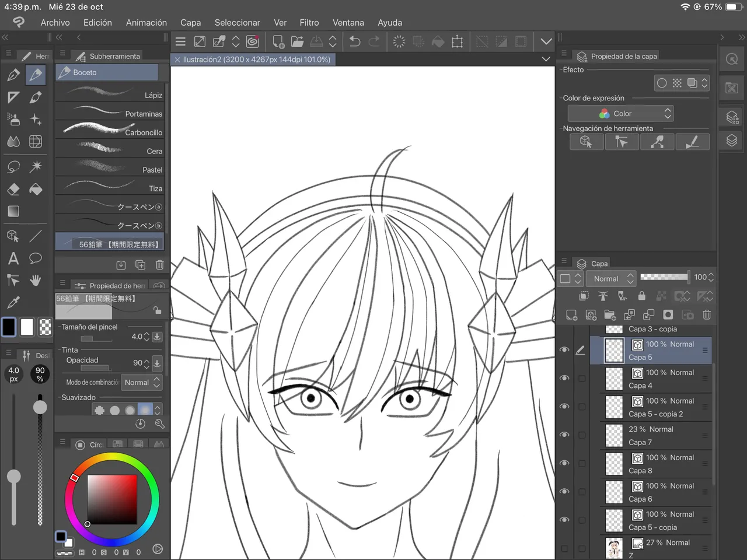Select the Balloon tool
Viewport: 747px width, 560px height.
point(36,258)
